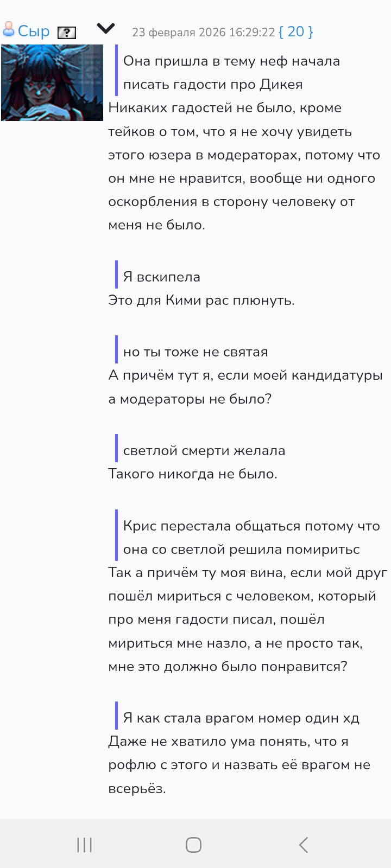Expand the post options chevron

[106, 28]
